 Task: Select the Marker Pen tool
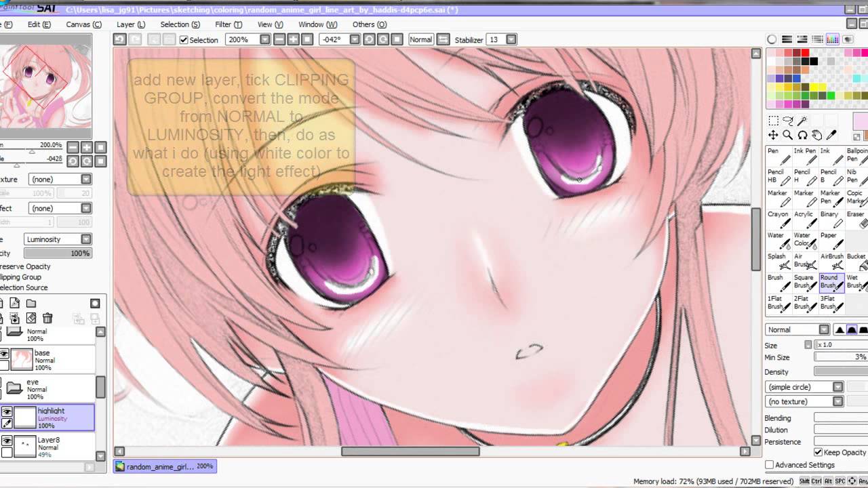831,197
